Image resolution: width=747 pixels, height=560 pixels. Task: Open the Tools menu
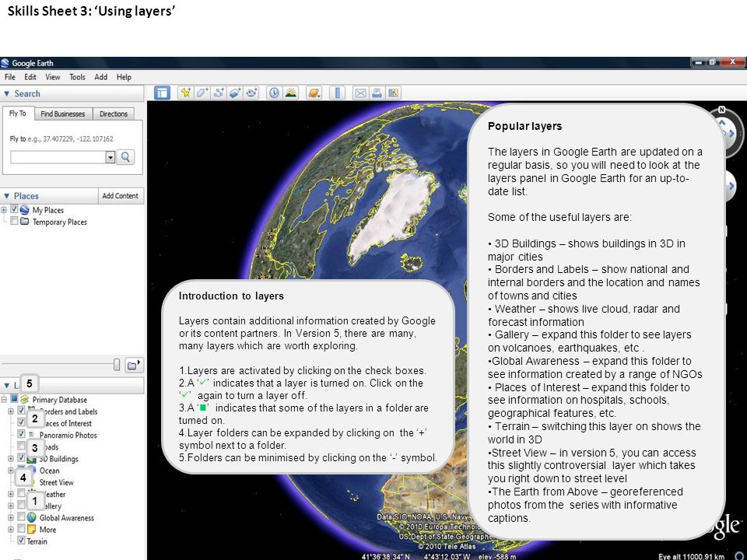pyautogui.click(x=77, y=77)
